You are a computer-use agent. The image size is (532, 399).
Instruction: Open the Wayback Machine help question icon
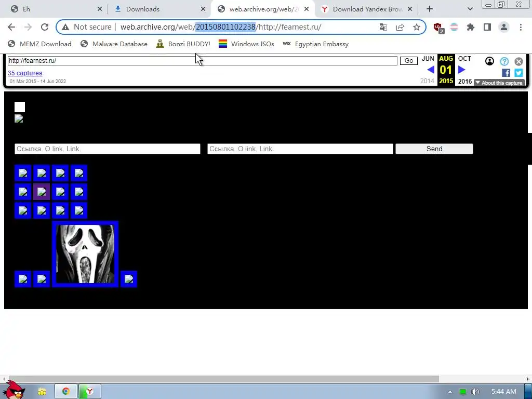pos(504,61)
